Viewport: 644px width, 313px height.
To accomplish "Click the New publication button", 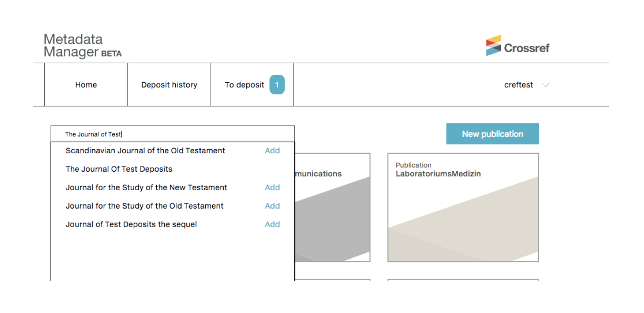I will click(492, 134).
